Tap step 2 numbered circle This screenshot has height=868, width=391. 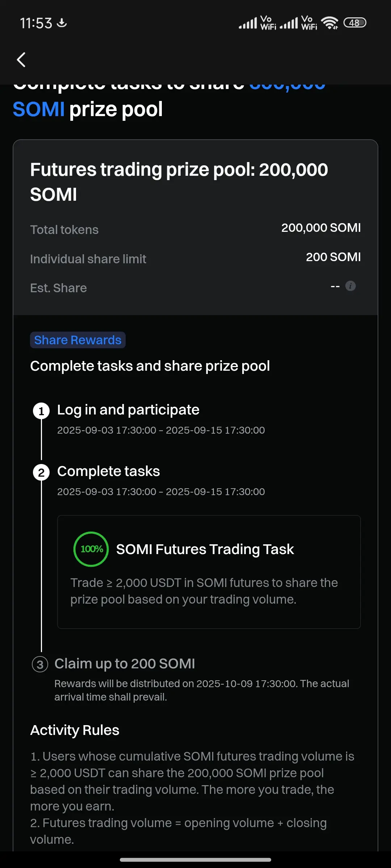(x=41, y=473)
